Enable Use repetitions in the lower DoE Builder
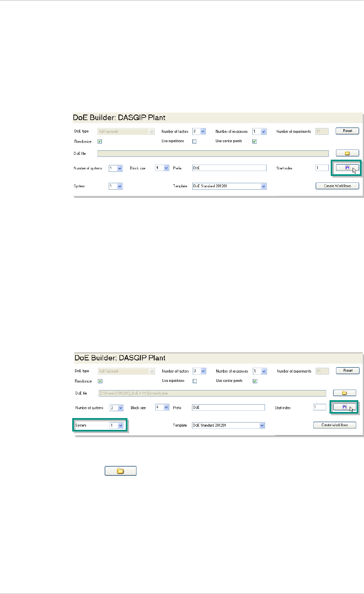Viewport: 364px width, 594px height. 195,381
